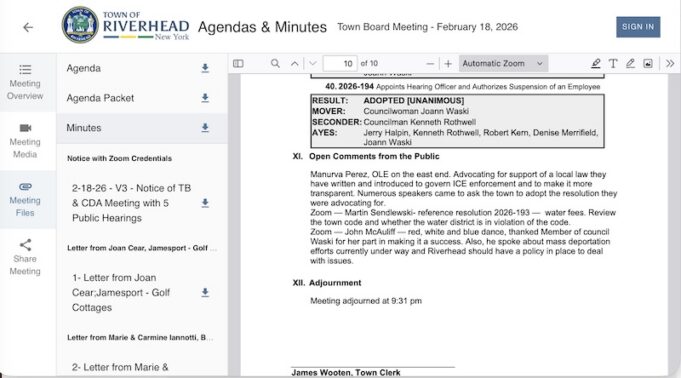The height and width of the screenshot is (378, 681).
Task: Open the Meeting Overview sidebar section
Action: pos(25,83)
